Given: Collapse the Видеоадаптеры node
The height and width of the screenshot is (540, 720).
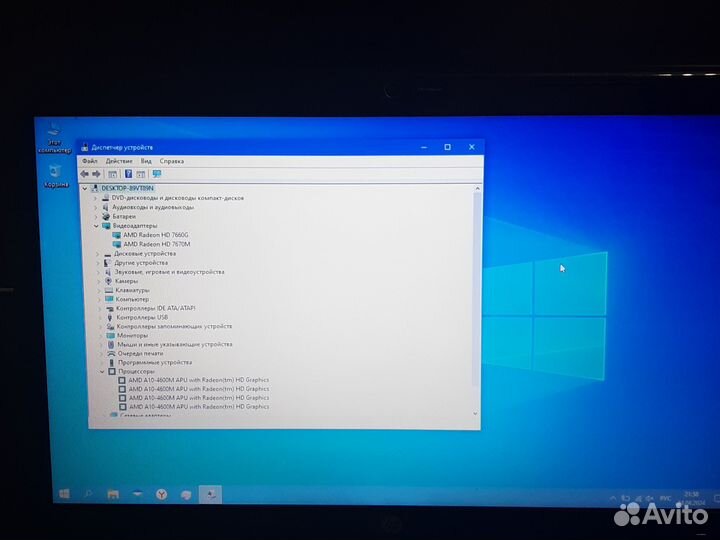Looking at the screenshot, I should [96, 225].
